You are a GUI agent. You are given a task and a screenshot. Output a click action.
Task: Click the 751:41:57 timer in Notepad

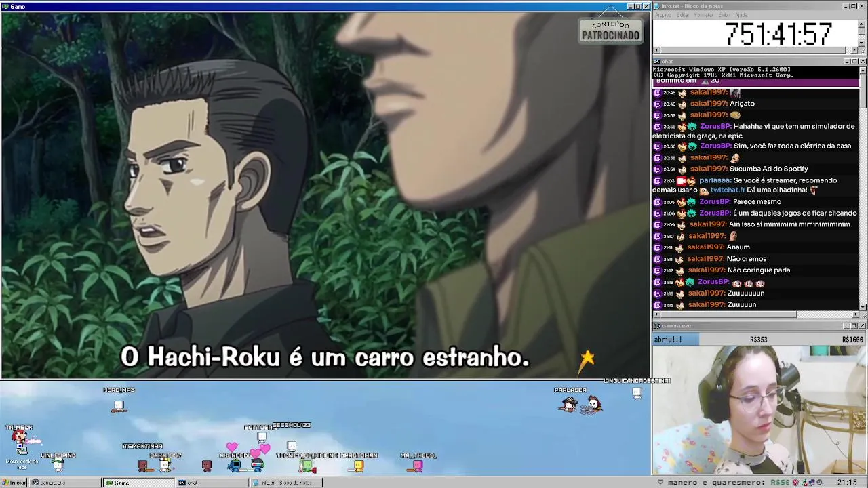point(778,34)
